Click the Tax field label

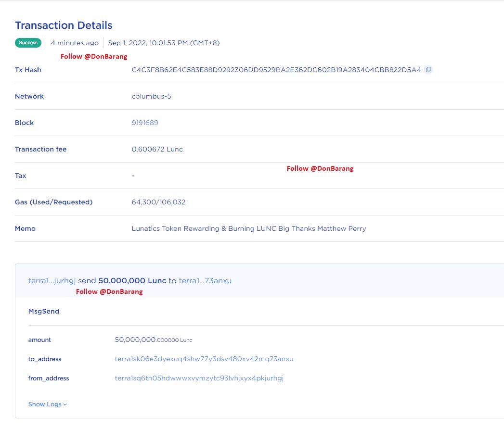point(20,176)
